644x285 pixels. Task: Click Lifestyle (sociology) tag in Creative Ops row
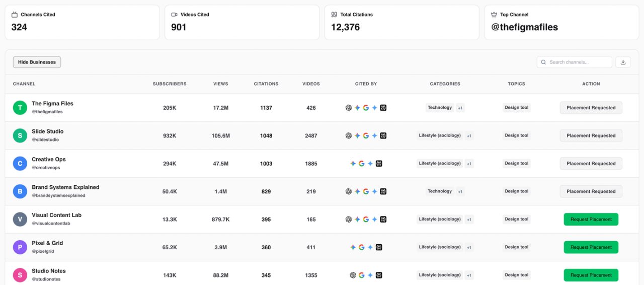(x=440, y=164)
